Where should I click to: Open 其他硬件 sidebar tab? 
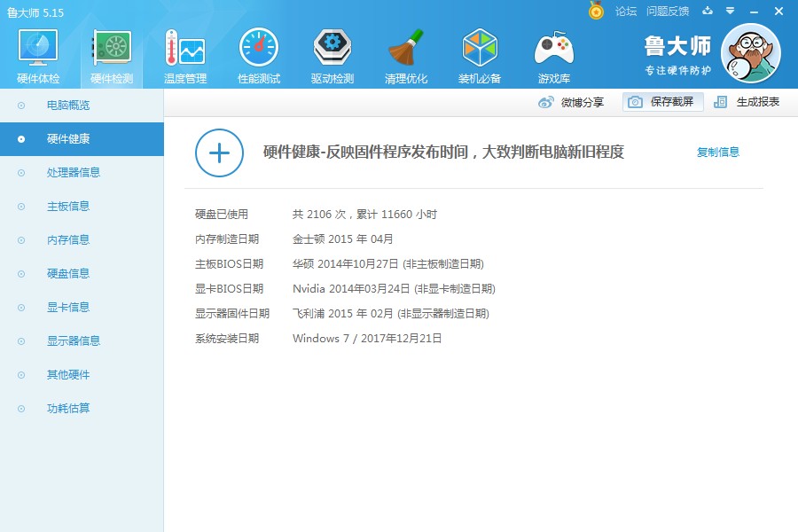point(82,375)
